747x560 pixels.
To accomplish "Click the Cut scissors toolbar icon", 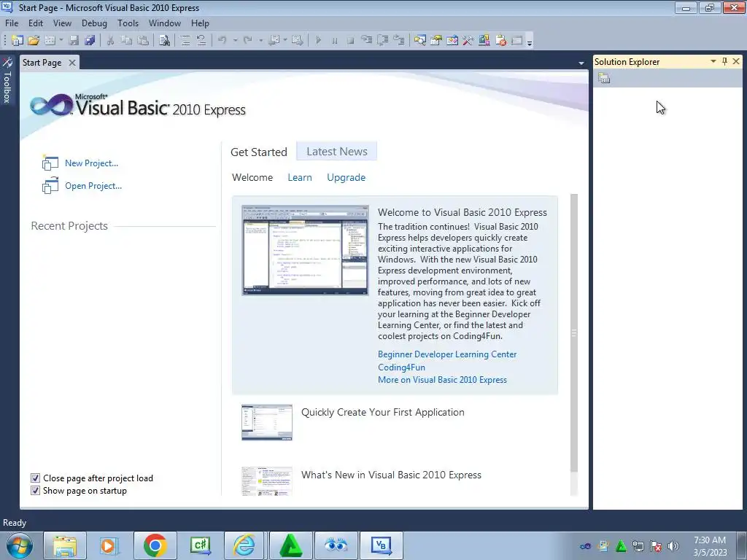I will (x=110, y=41).
